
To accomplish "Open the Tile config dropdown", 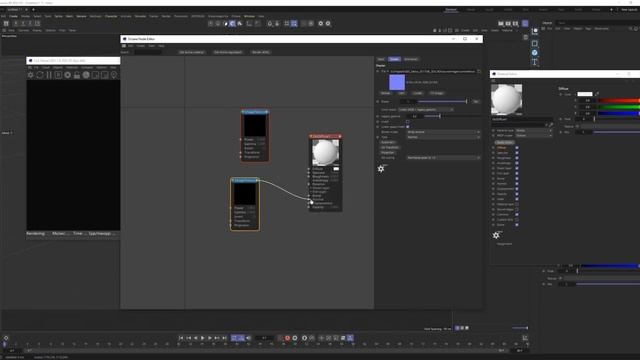I will point(443,158).
